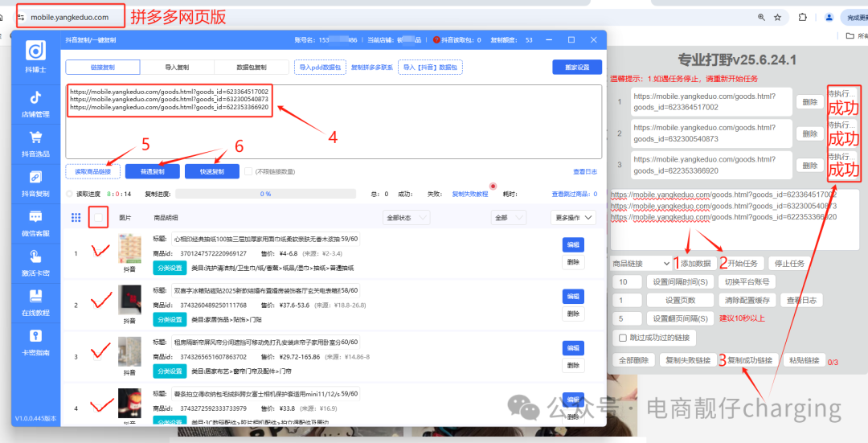The height and width of the screenshot is (443, 868).
Task: Open 搬家设置 settings button
Action: (x=577, y=67)
